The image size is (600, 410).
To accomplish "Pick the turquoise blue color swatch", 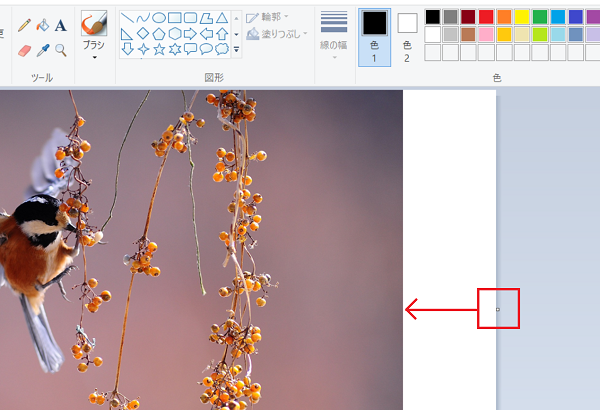I will click(558, 17).
